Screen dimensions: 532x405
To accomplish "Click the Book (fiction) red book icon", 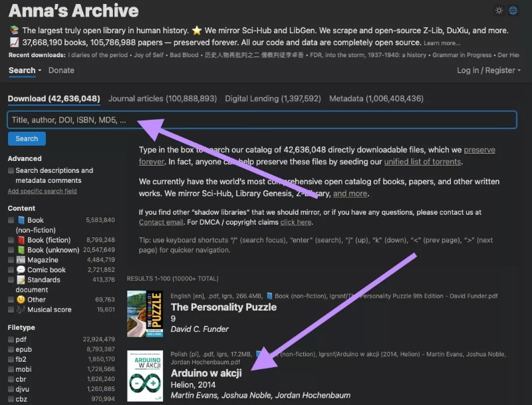I will [x=21, y=240].
